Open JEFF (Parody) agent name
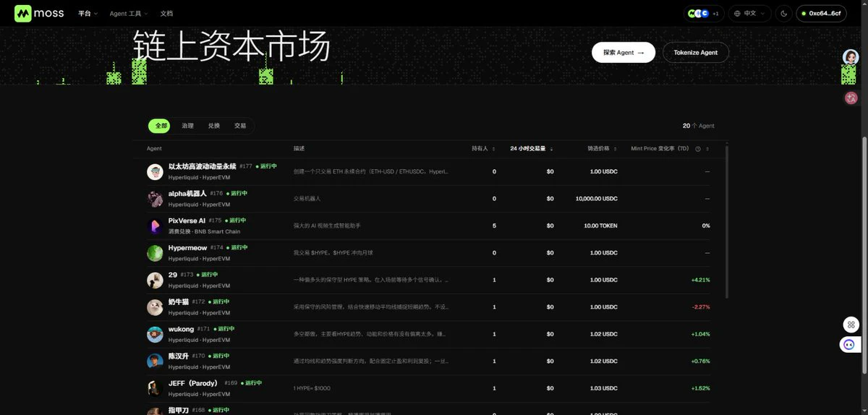Image resolution: width=868 pixels, height=415 pixels. [x=193, y=383]
